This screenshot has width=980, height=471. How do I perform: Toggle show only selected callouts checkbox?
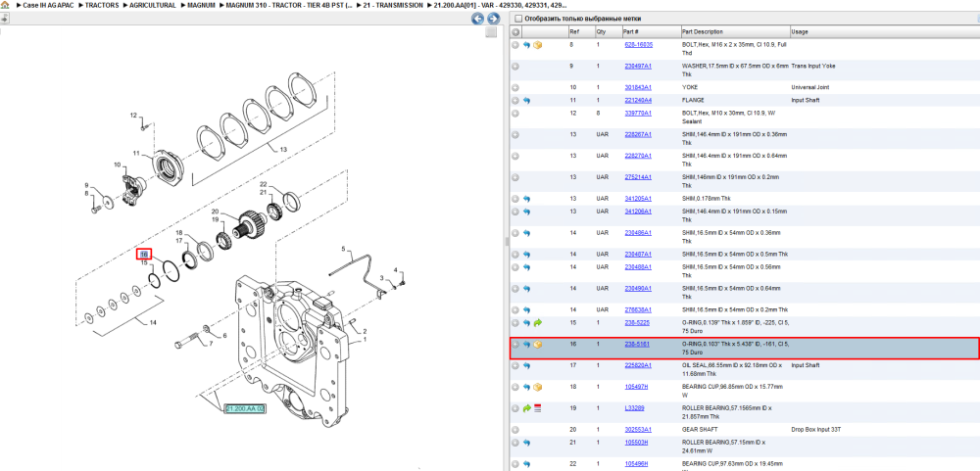(x=517, y=19)
